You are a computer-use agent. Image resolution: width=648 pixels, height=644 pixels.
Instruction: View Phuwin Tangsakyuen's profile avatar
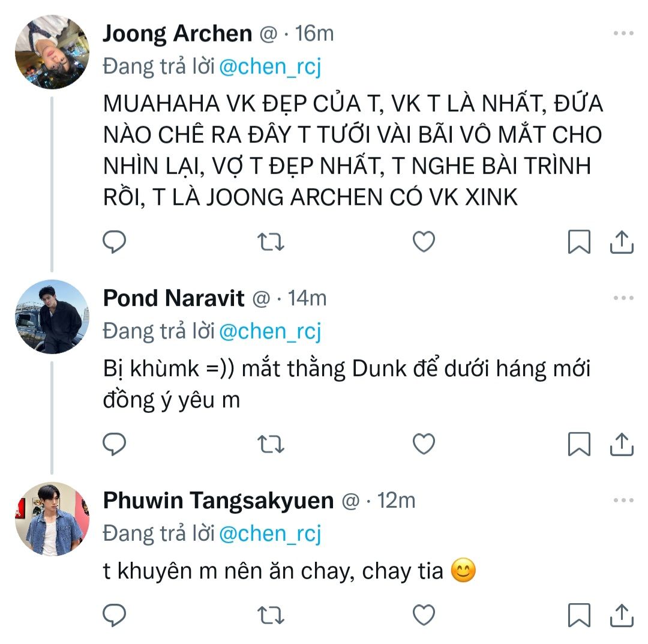tap(52, 519)
